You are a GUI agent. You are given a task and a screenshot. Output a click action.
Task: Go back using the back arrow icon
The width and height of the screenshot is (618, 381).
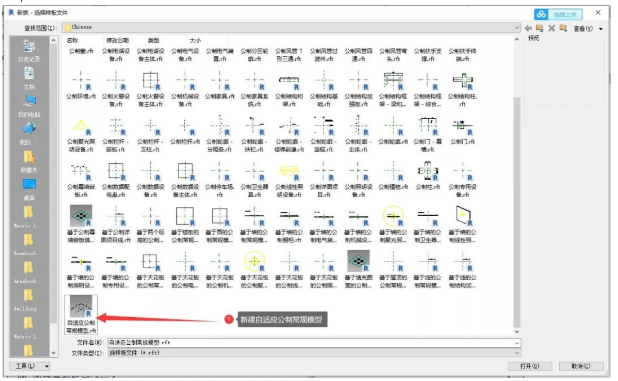[x=528, y=28]
